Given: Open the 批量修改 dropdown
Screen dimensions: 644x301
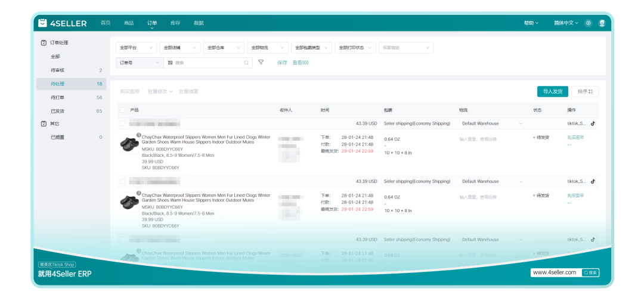Looking at the screenshot, I should (x=160, y=91).
